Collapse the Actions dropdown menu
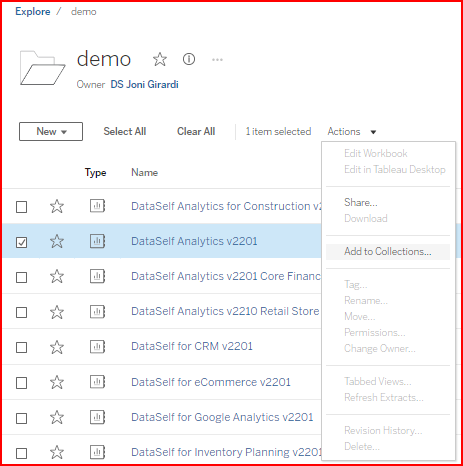The height and width of the screenshot is (466, 463). (x=352, y=131)
